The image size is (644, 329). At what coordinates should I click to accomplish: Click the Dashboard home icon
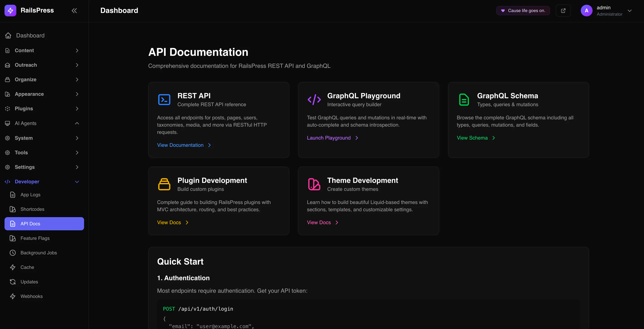pyautogui.click(x=8, y=36)
